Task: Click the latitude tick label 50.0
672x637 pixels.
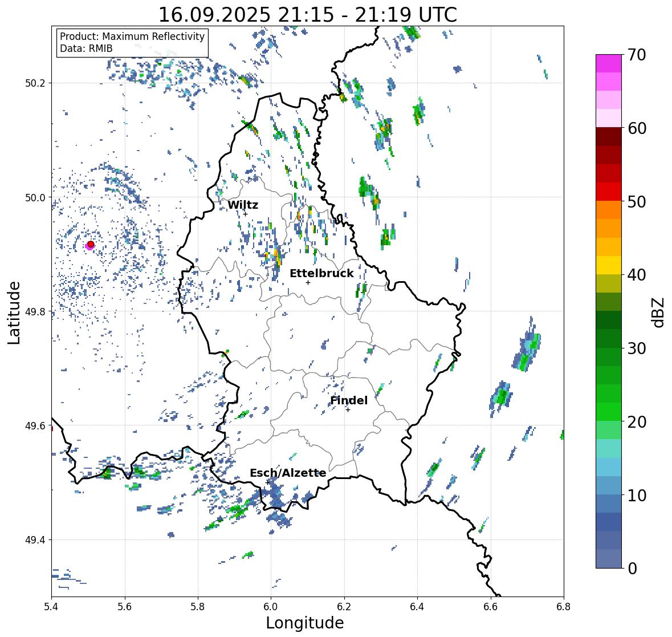Action: [x=35, y=198]
